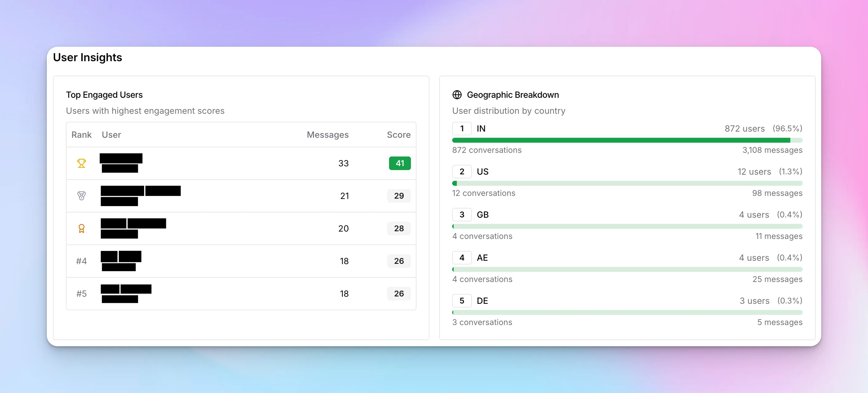Toggle the green score badge showing 41
Viewport: 868px width, 393px height.
400,163
